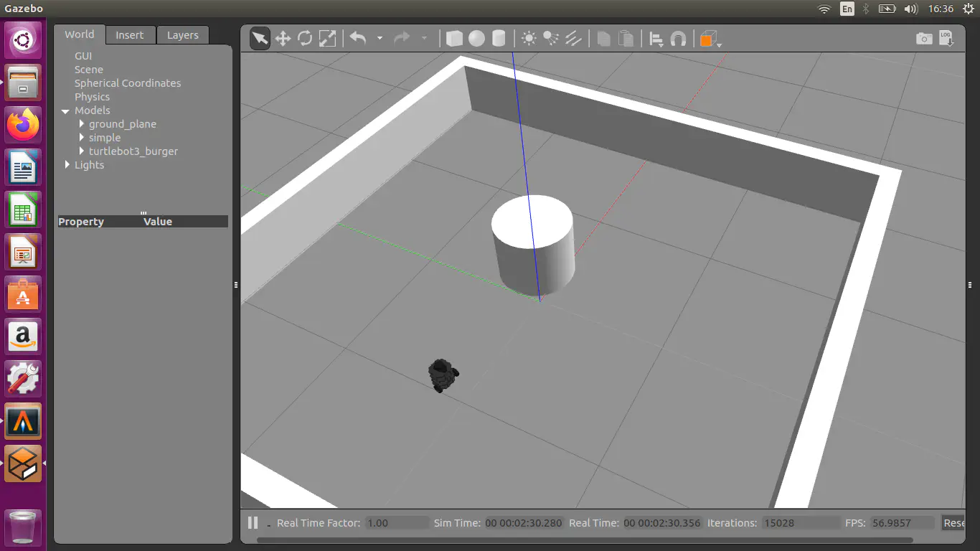This screenshot has width=980, height=551.
Task: Switch to the Layers tab
Action: tap(183, 35)
